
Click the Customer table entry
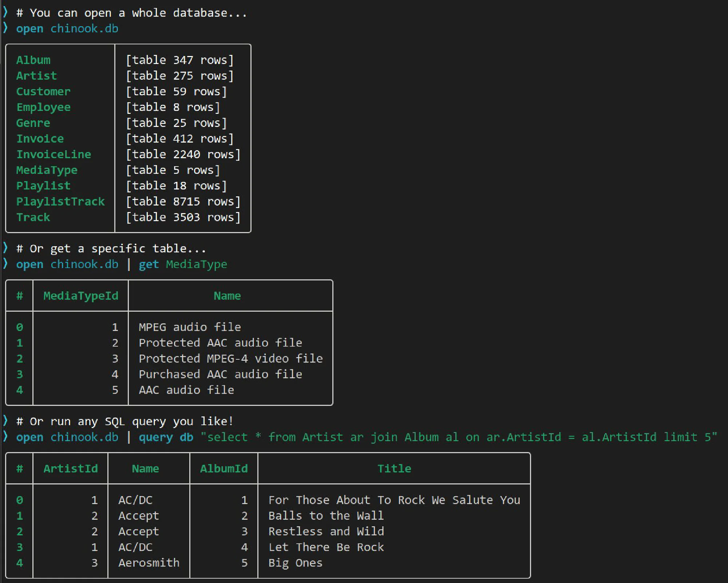tap(43, 91)
